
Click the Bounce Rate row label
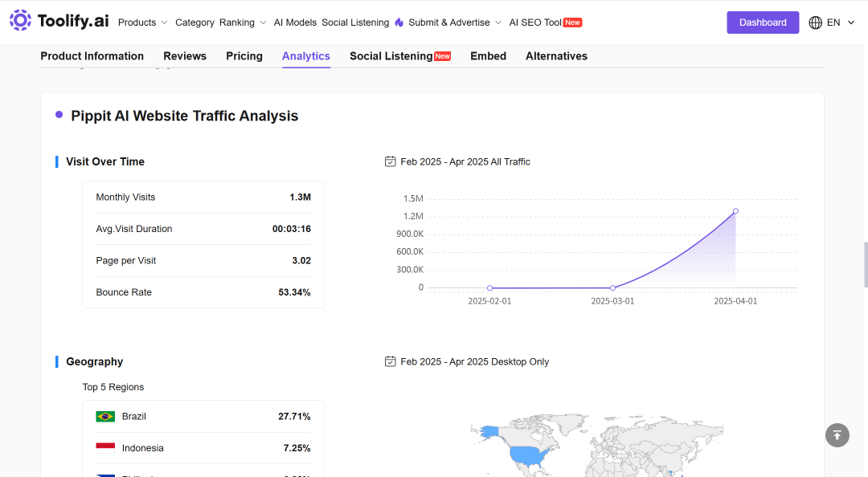[124, 292]
